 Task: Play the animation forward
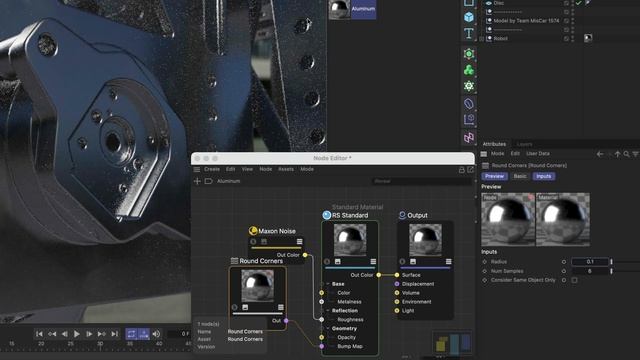(x=76, y=334)
